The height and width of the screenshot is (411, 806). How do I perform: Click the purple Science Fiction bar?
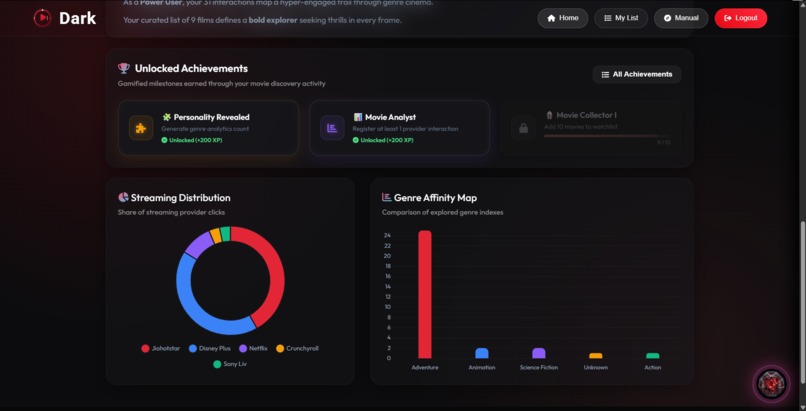(539, 353)
